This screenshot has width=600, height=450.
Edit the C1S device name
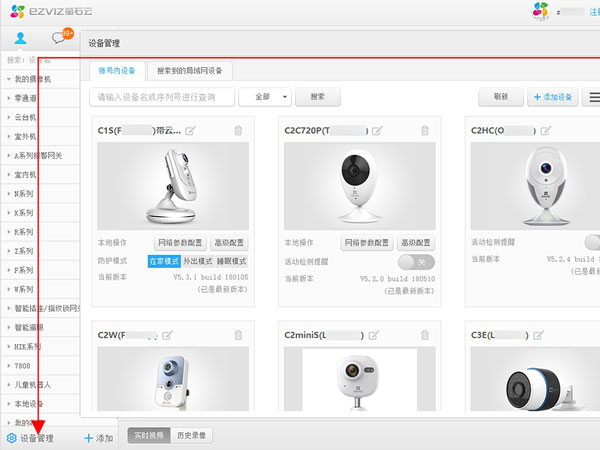coord(190,131)
